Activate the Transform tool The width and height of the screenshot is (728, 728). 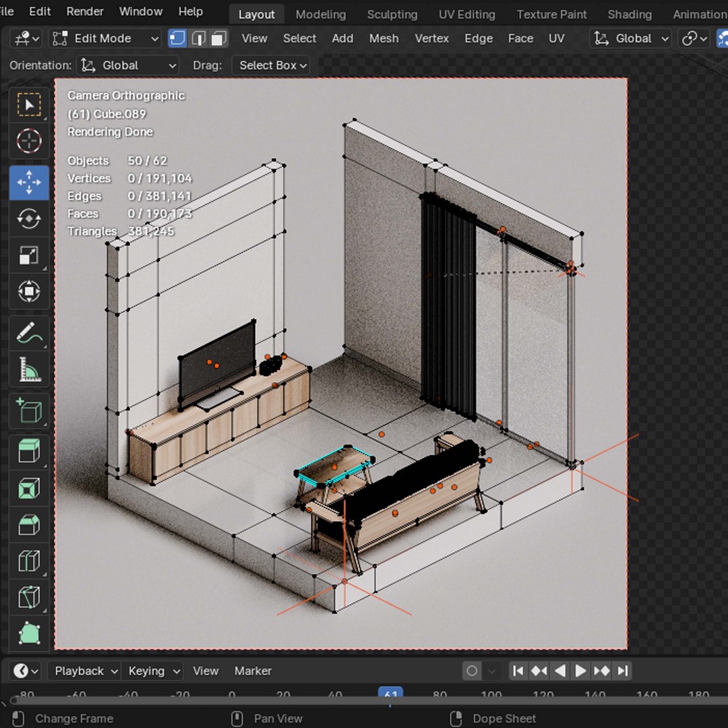[29, 292]
